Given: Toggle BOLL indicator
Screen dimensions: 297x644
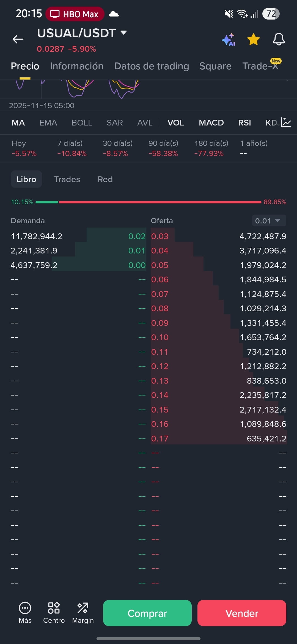Looking at the screenshot, I should click(82, 123).
